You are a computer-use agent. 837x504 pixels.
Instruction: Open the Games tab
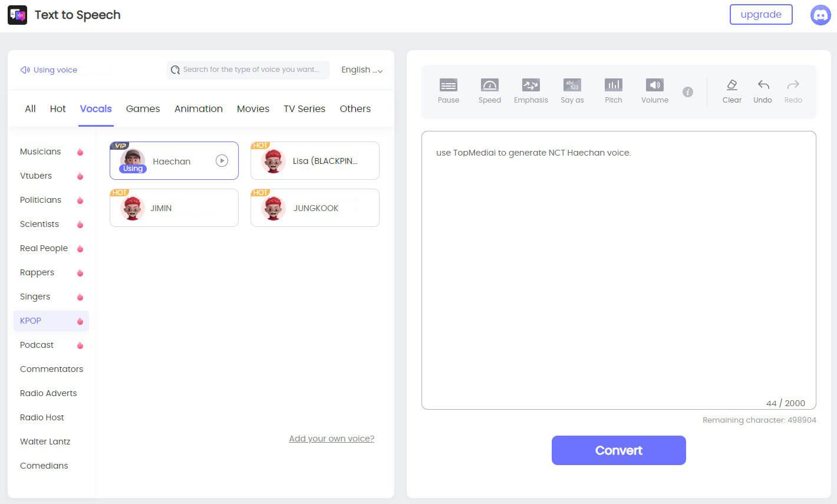tap(143, 108)
